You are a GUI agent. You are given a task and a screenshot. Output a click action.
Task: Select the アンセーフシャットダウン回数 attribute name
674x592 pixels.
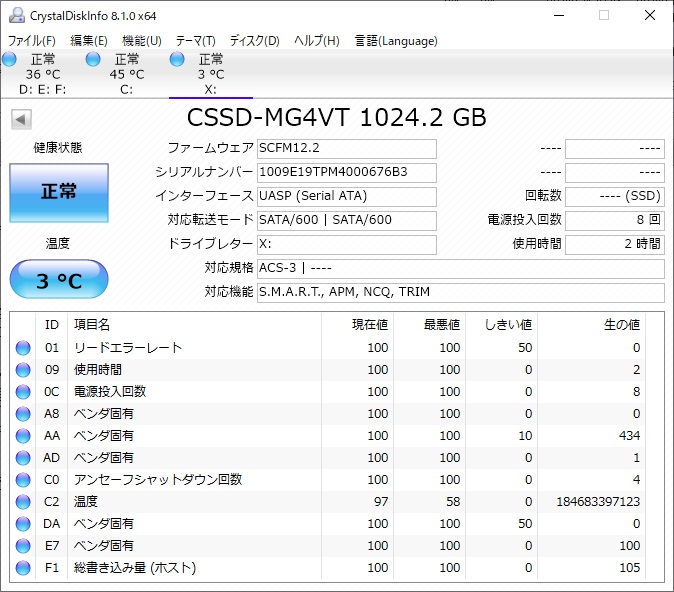coord(158,480)
